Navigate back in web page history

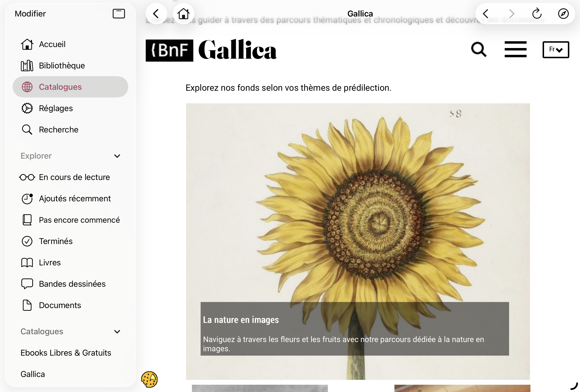pos(486,13)
